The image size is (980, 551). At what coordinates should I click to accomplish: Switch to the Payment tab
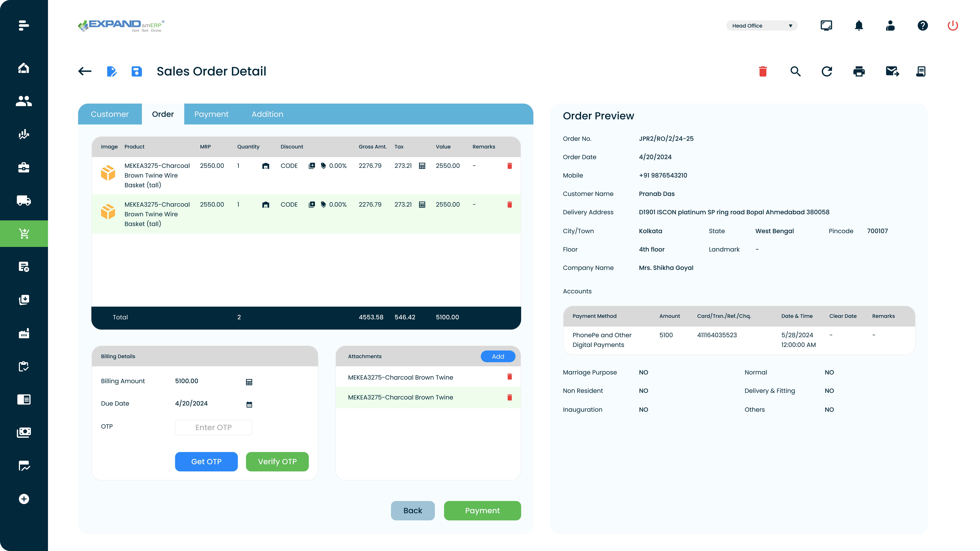(212, 114)
